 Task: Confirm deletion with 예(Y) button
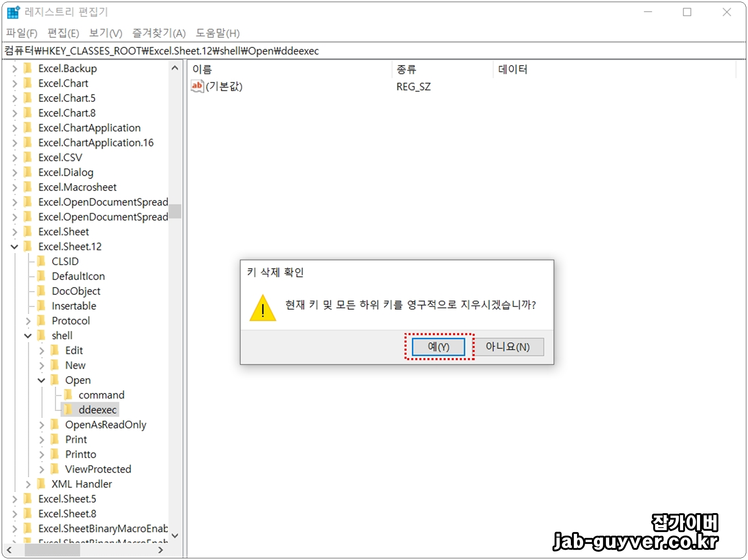click(x=438, y=347)
